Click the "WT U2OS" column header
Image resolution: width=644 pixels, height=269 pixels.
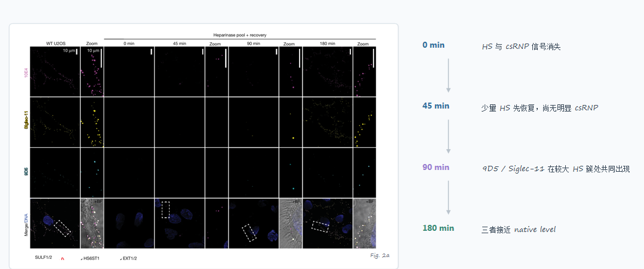(x=56, y=44)
